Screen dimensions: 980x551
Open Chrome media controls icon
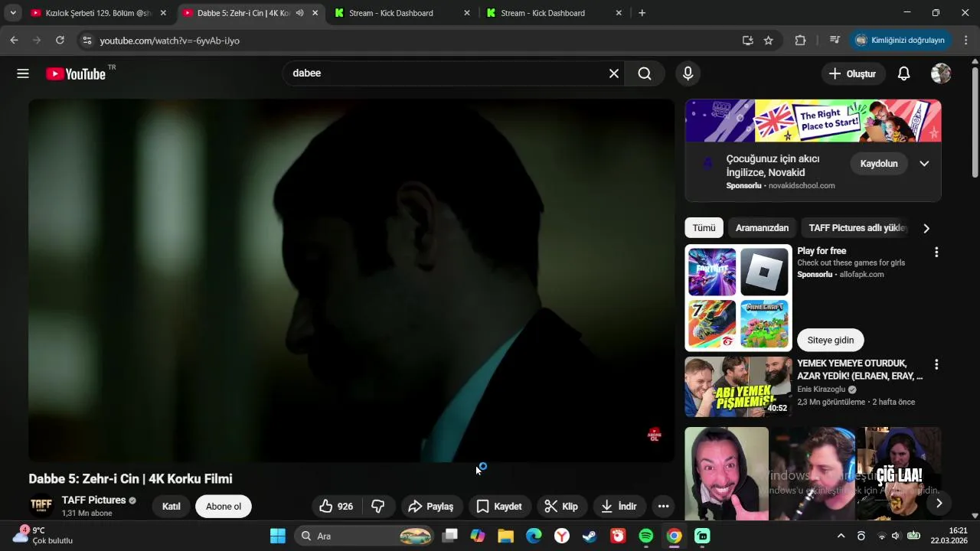pos(835,41)
